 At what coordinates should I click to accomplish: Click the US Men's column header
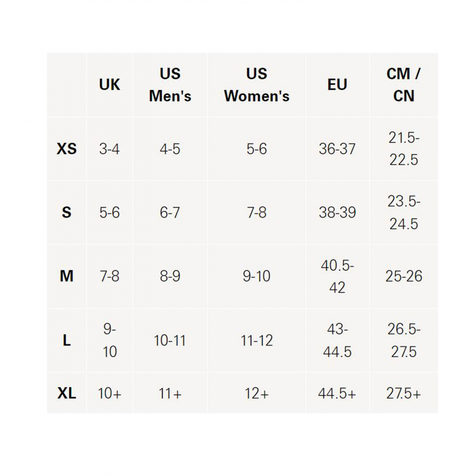(170, 85)
